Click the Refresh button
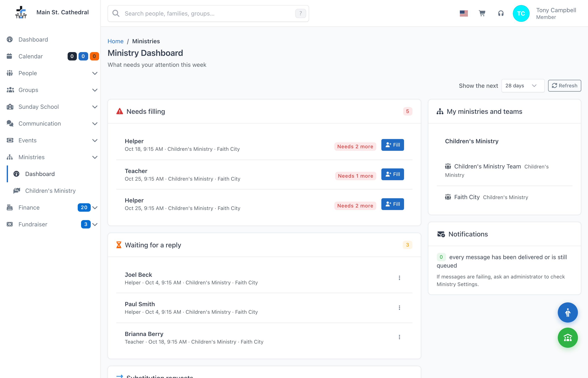Screen dimensions: 588x378 564,86
